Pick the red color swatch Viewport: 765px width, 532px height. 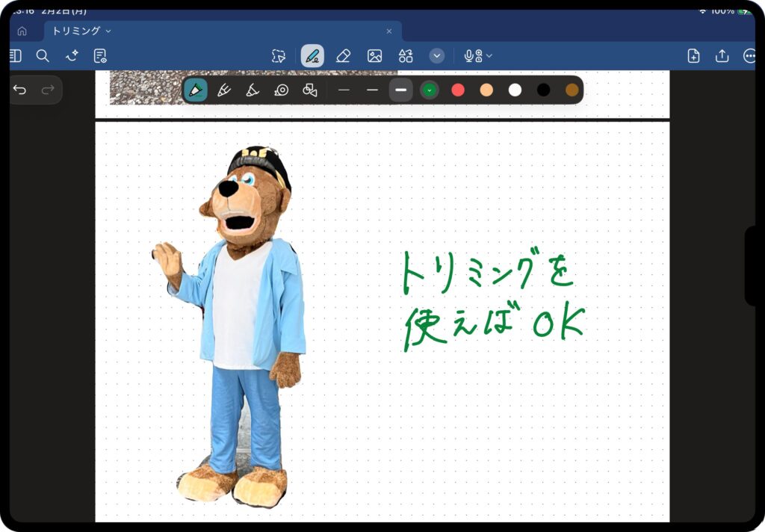pyautogui.click(x=458, y=90)
